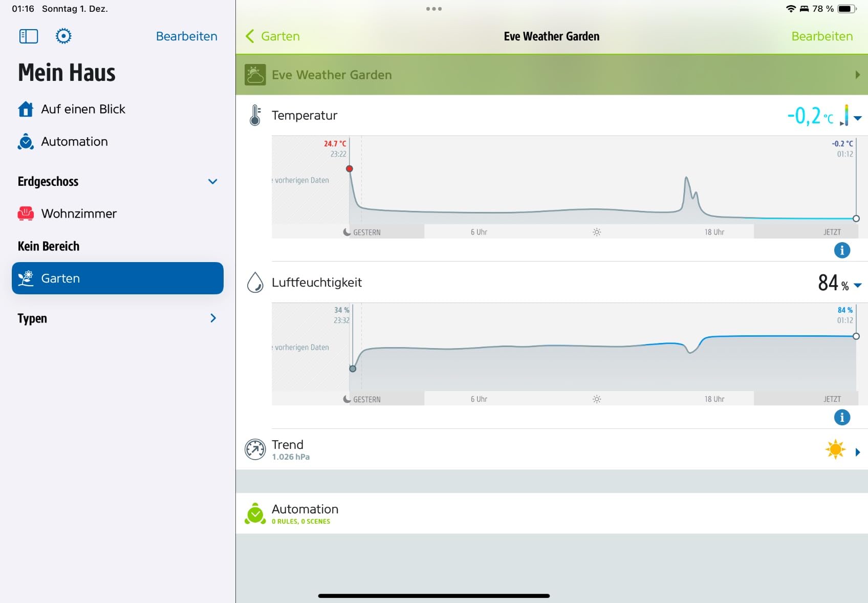The image size is (868, 603).
Task: Tap the house icon for Auf einen Blick
Action: click(x=26, y=109)
